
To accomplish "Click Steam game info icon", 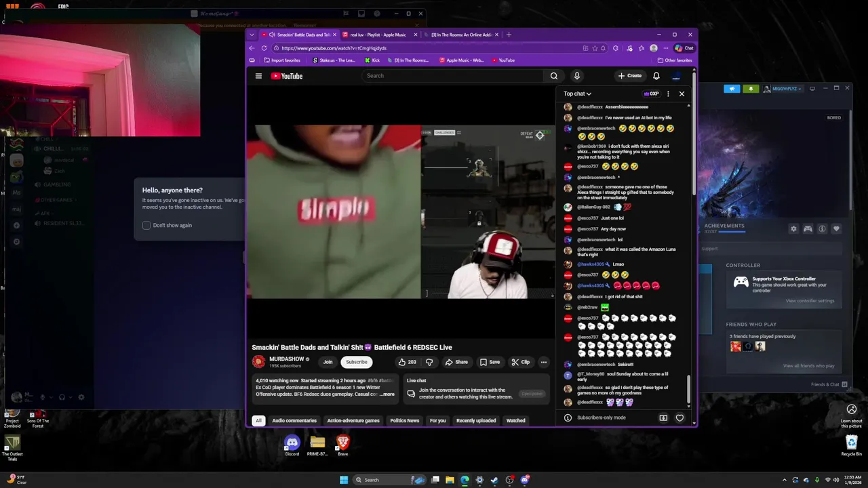I will (x=822, y=229).
